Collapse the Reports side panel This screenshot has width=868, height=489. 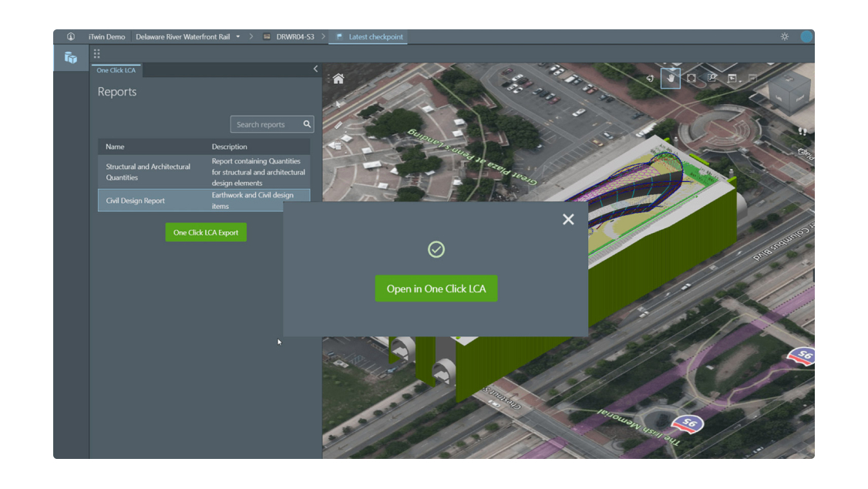click(x=315, y=69)
